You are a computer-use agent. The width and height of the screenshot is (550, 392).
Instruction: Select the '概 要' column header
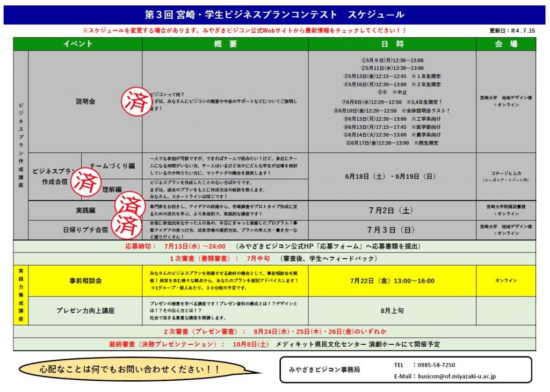tap(225, 44)
